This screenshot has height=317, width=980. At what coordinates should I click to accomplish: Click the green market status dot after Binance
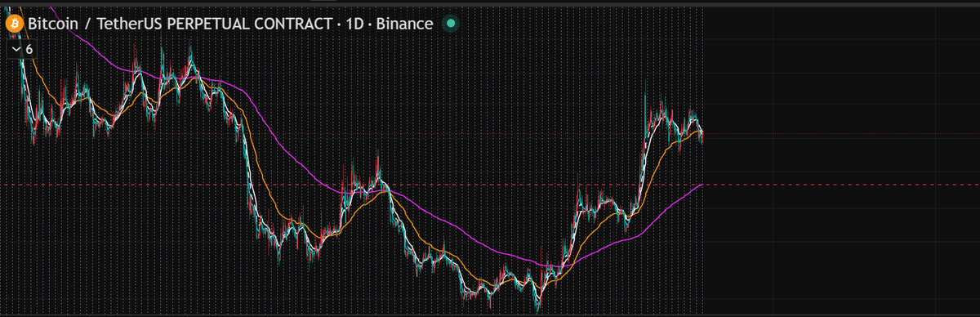[450, 24]
